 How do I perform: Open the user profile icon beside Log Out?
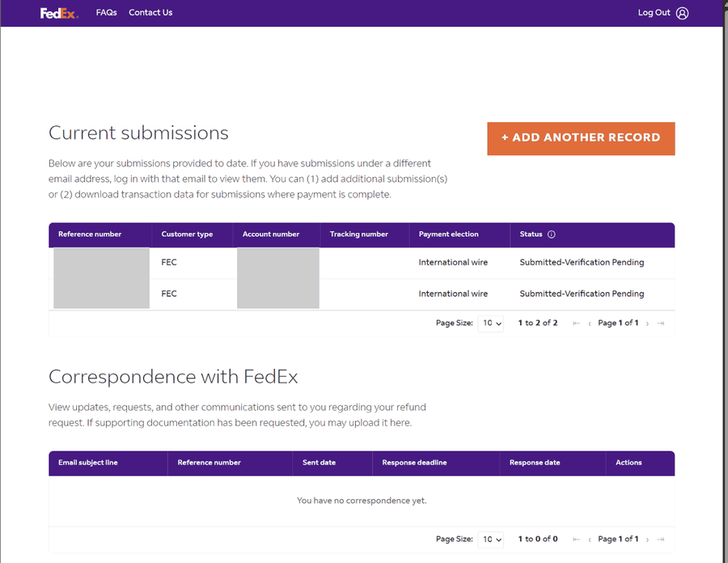(x=682, y=13)
